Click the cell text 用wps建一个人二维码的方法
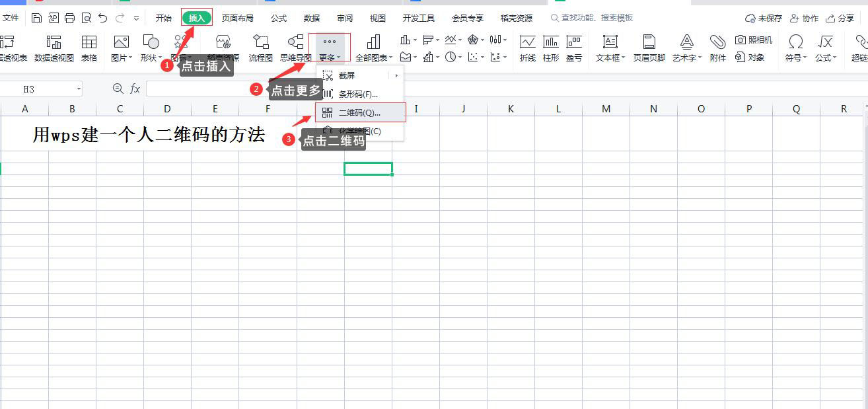868x409 pixels. click(149, 135)
